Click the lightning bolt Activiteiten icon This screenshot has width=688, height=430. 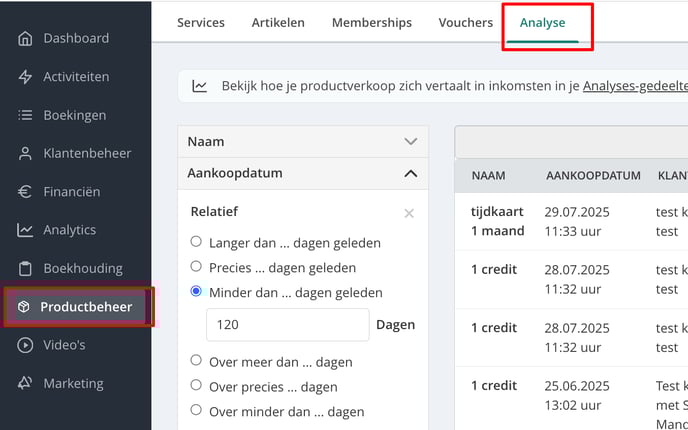[25, 77]
